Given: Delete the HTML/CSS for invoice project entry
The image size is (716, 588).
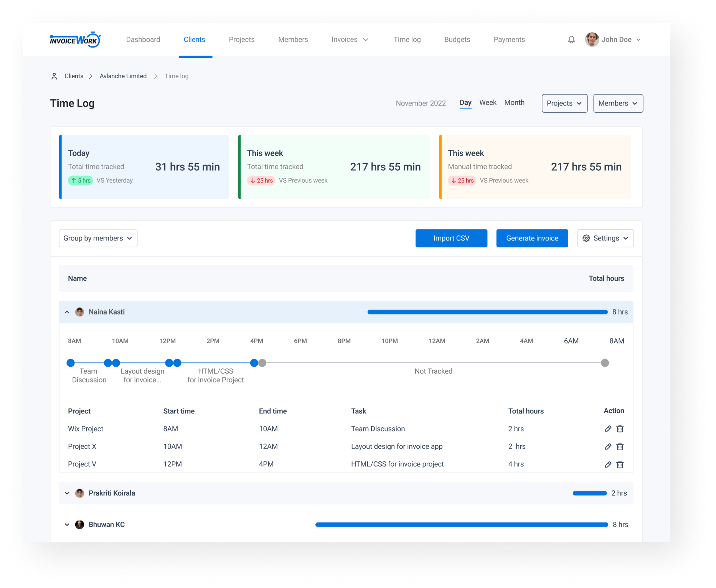Looking at the screenshot, I should point(620,464).
